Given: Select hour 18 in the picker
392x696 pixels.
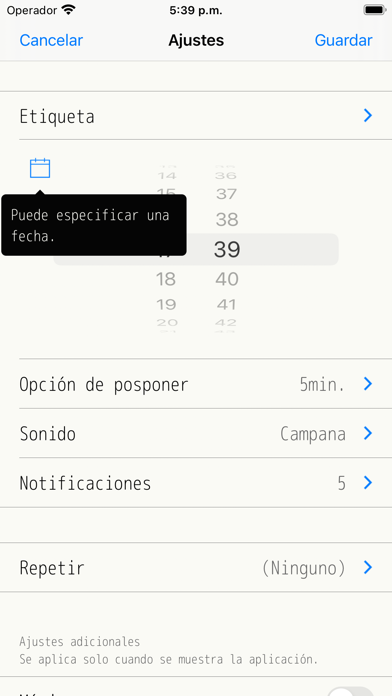Looking at the screenshot, I should pyautogui.click(x=166, y=279).
